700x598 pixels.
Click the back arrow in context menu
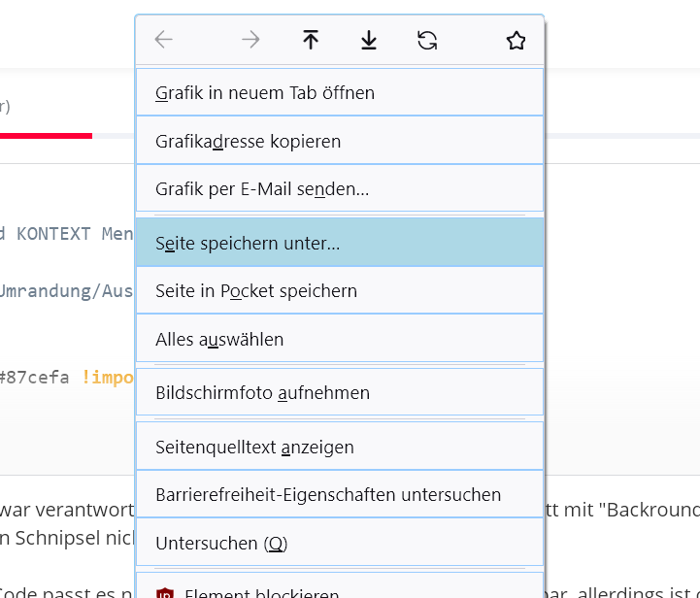pos(164,40)
